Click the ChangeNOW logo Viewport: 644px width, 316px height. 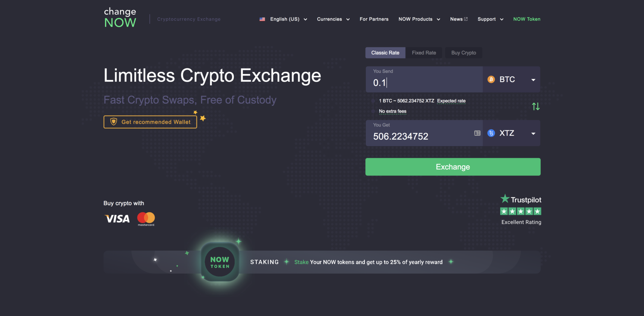point(120,18)
